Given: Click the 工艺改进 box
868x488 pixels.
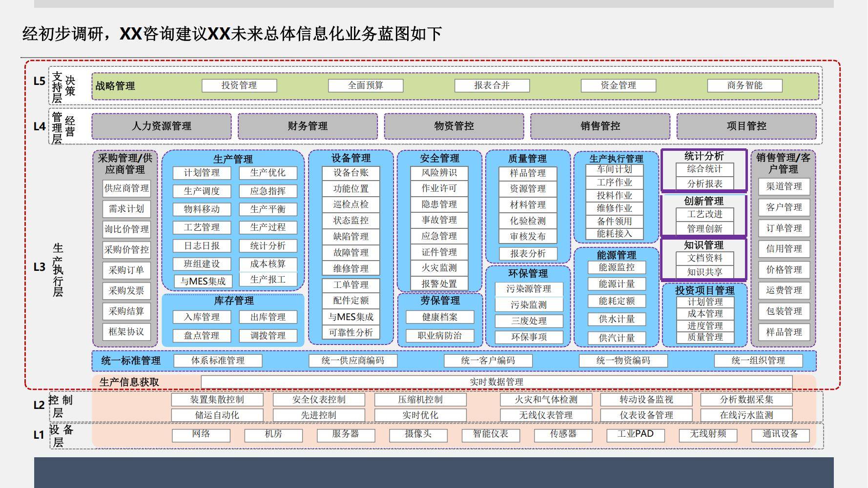Looking at the screenshot, I should point(704,214).
